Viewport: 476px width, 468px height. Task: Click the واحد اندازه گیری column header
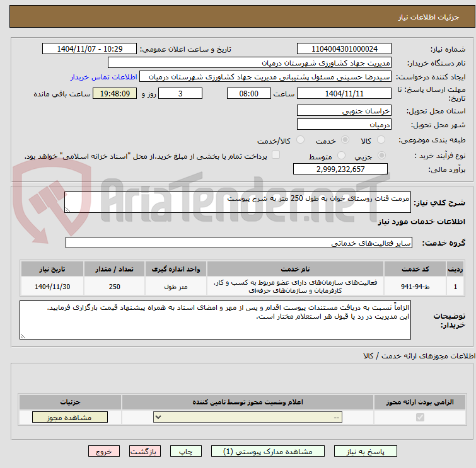[176, 269]
